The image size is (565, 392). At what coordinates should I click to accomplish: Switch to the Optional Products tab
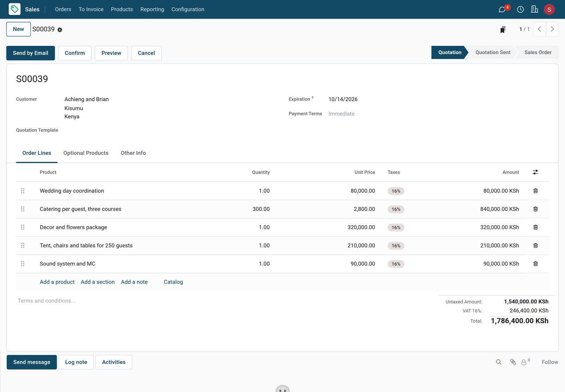(x=86, y=153)
